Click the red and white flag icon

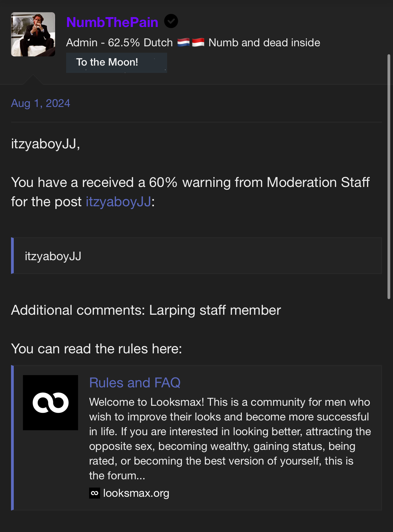[x=198, y=42]
